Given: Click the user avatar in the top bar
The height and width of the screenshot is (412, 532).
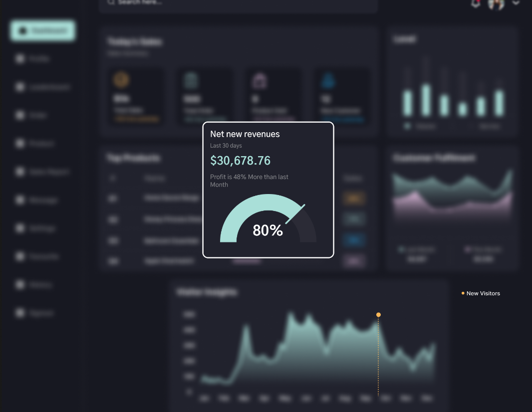Looking at the screenshot, I should point(496,4).
